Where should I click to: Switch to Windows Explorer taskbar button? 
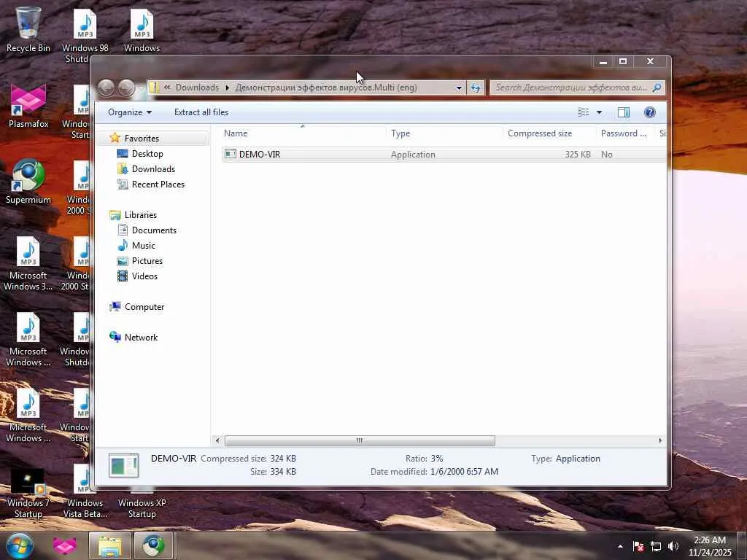click(110, 545)
